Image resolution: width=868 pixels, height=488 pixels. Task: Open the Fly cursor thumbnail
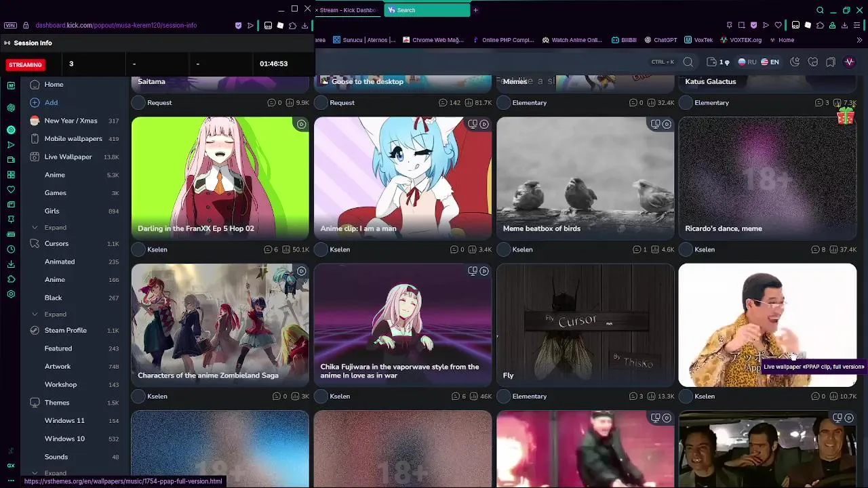pyautogui.click(x=585, y=325)
